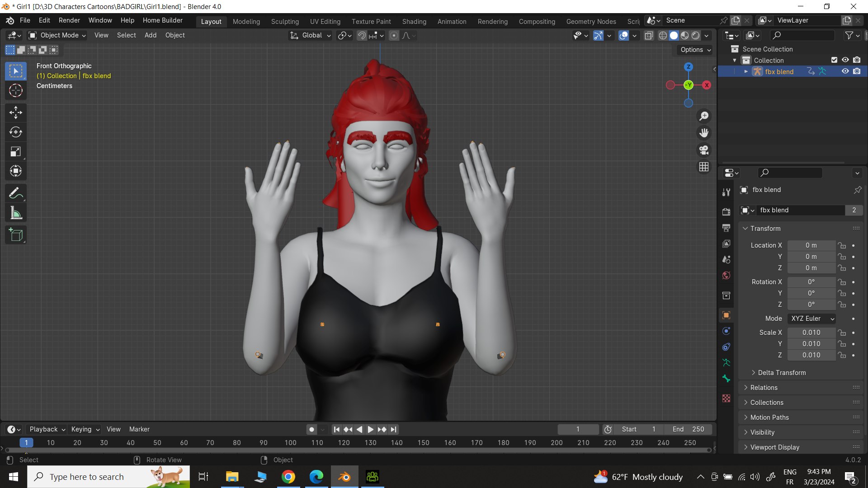Open Marker menu in timeline
The width and height of the screenshot is (868, 488).
click(139, 429)
